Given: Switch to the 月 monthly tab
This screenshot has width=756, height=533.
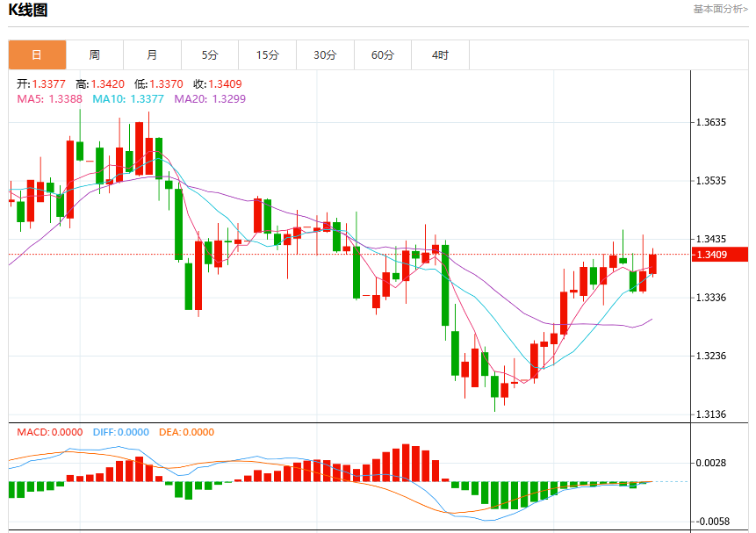Looking at the screenshot, I should click(153, 55).
